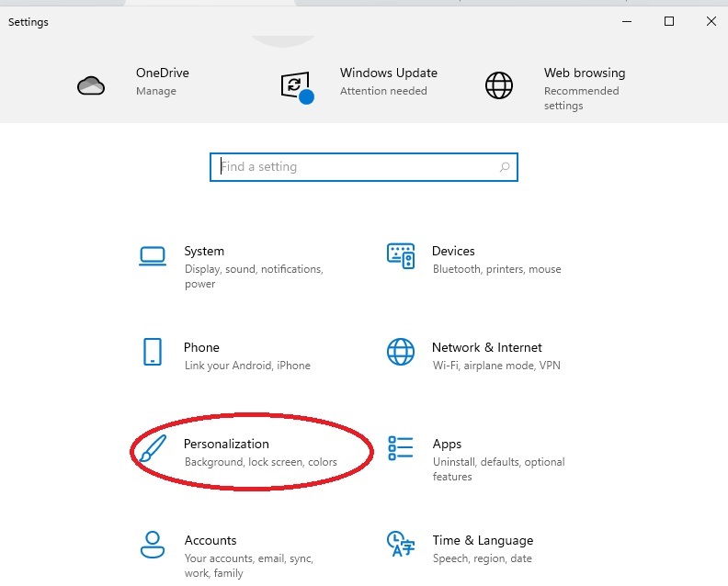Click the Phone handset icon

(153, 352)
